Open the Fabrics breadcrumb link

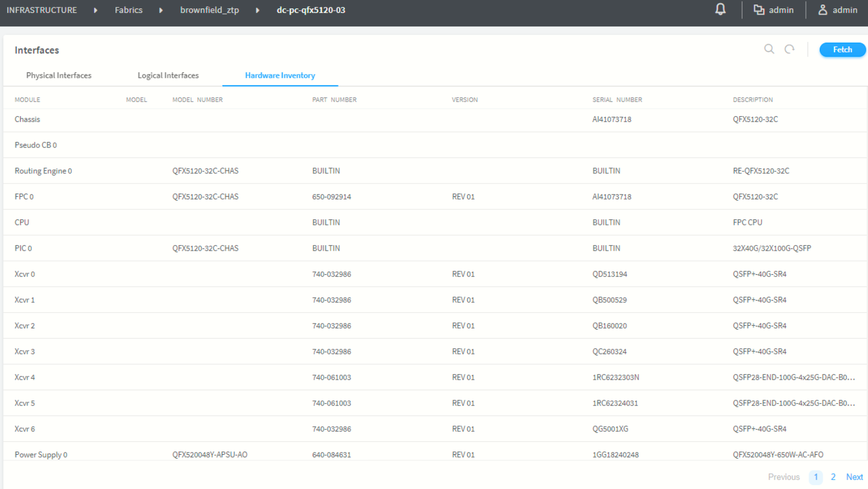pos(128,10)
